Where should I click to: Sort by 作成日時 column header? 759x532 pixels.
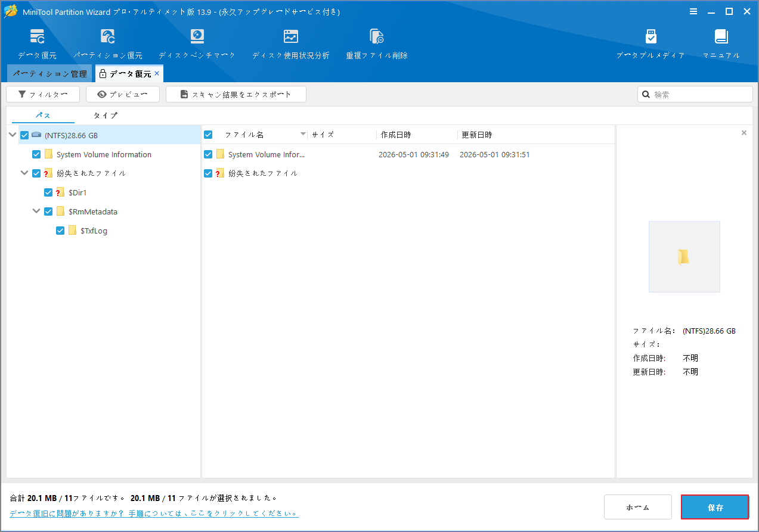(396, 135)
